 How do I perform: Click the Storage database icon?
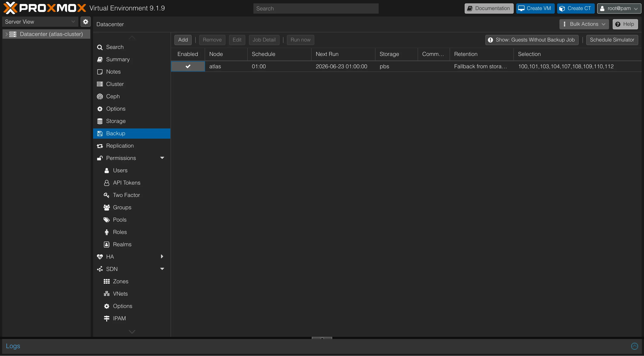pyautogui.click(x=100, y=121)
